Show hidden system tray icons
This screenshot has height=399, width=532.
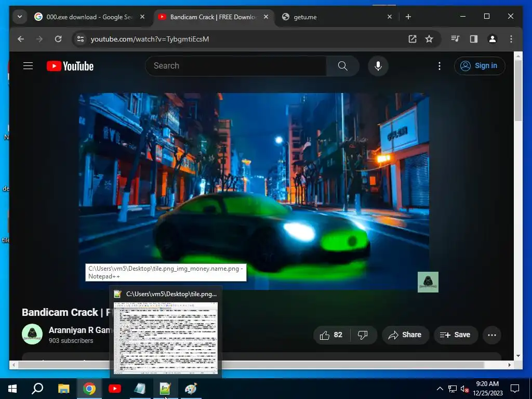(440, 389)
